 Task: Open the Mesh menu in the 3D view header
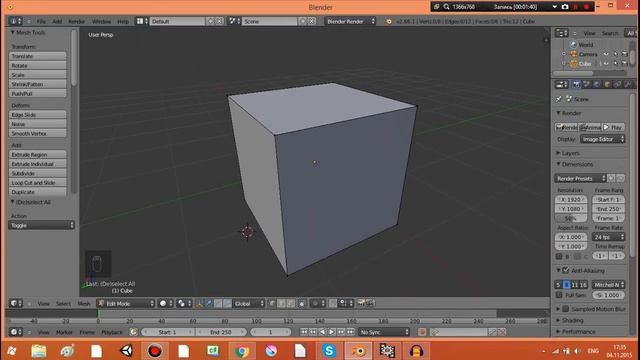pyautogui.click(x=84, y=304)
